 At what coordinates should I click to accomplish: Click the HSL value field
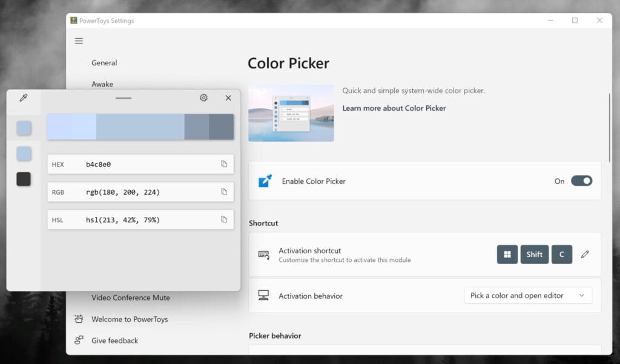pos(140,219)
